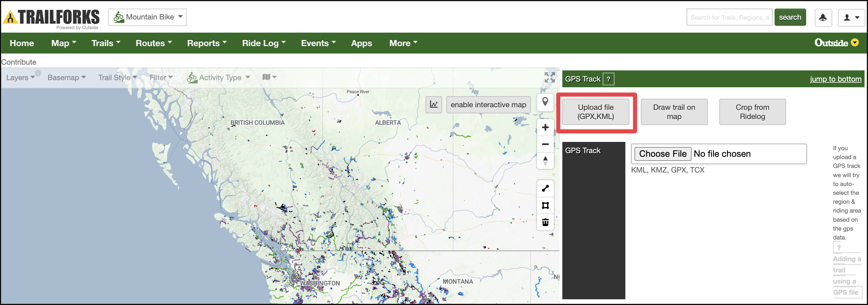Select the draw line tool icon
868x305 pixels.
pos(545,189)
